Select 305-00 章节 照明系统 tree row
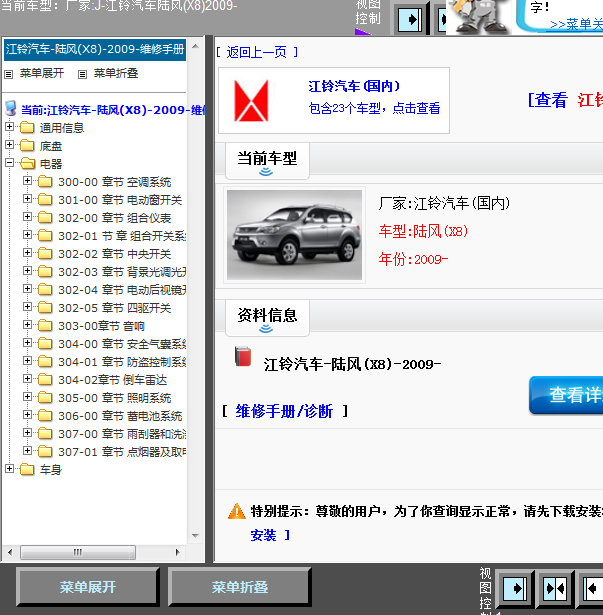The height and width of the screenshot is (615, 603). click(x=115, y=398)
